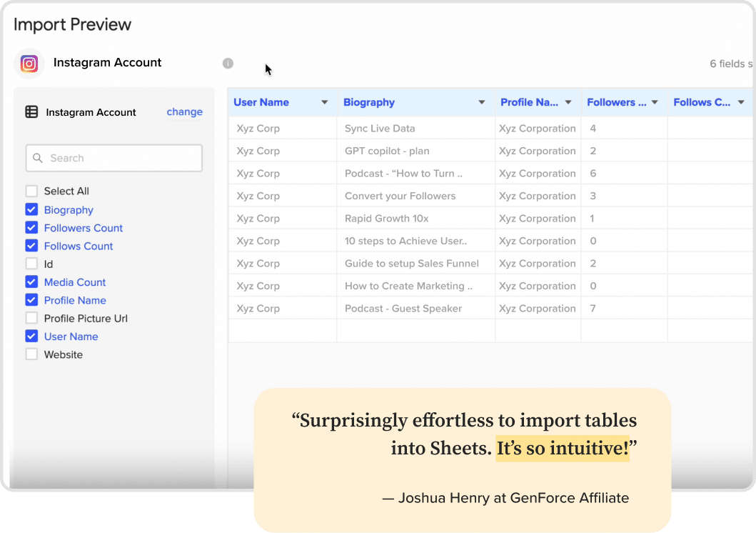Click the table icon next to Instagram Account
The image size is (756, 533).
click(x=31, y=112)
